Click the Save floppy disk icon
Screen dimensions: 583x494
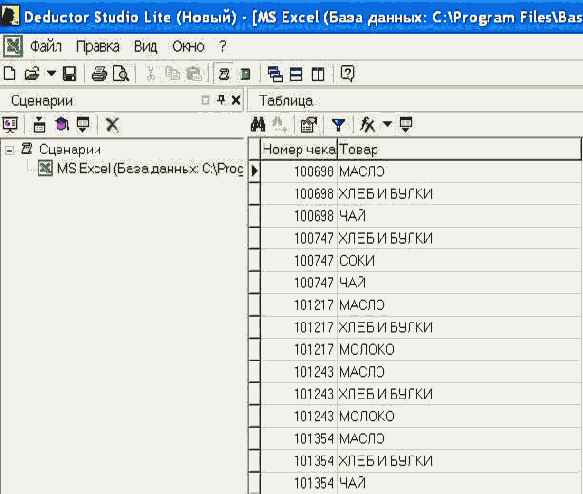pos(70,74)
